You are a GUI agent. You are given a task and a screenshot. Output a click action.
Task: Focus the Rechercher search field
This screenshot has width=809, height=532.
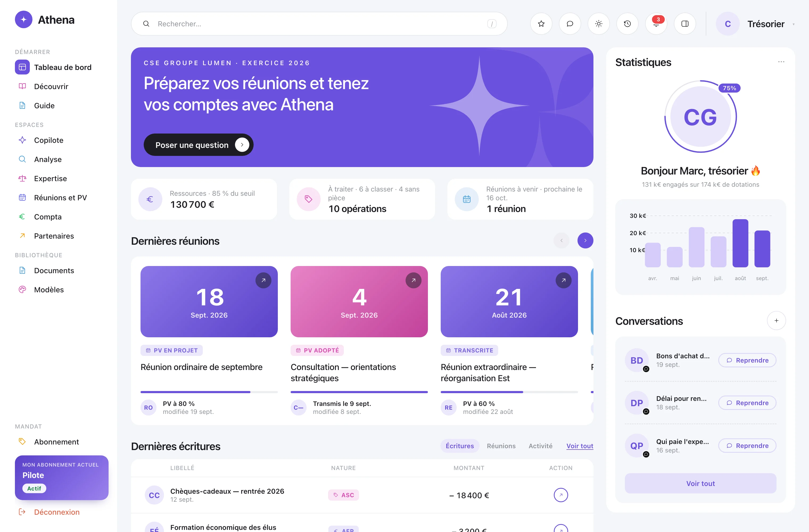click(x=319, y=24)
